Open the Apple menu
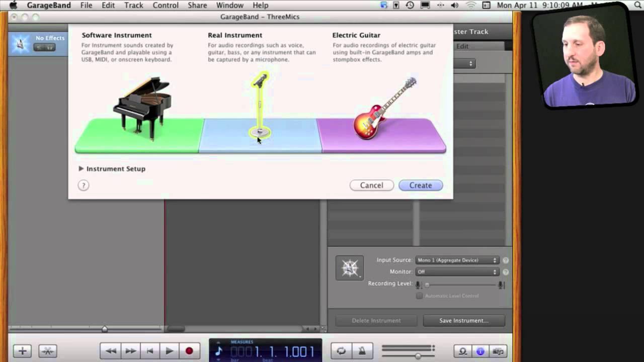This screenshot has width=644, height=362. [13, 5]
